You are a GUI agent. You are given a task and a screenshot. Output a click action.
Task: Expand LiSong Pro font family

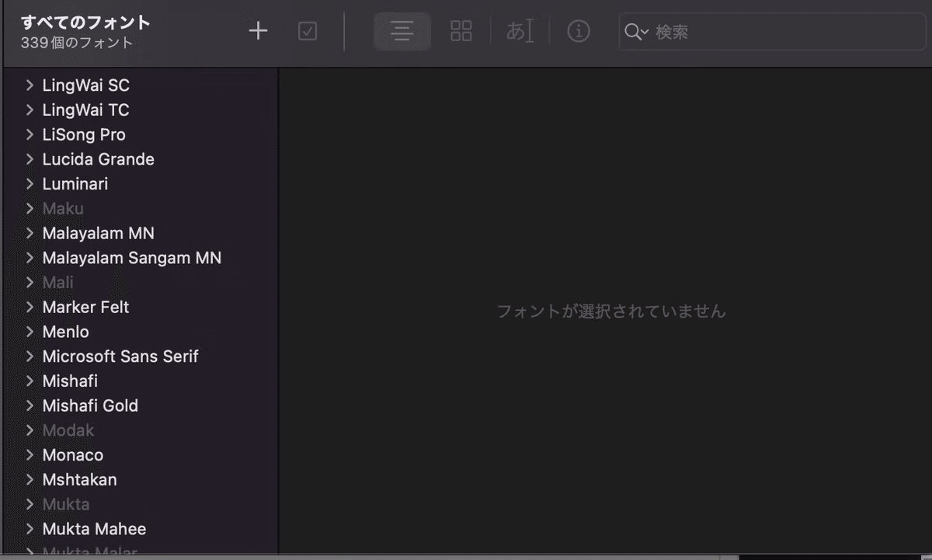pos(30,134)
